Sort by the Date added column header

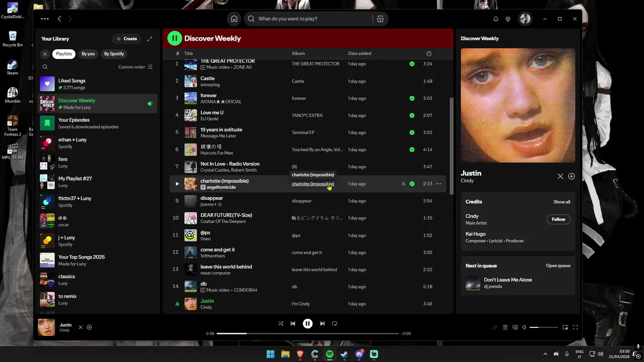(360, 53)
